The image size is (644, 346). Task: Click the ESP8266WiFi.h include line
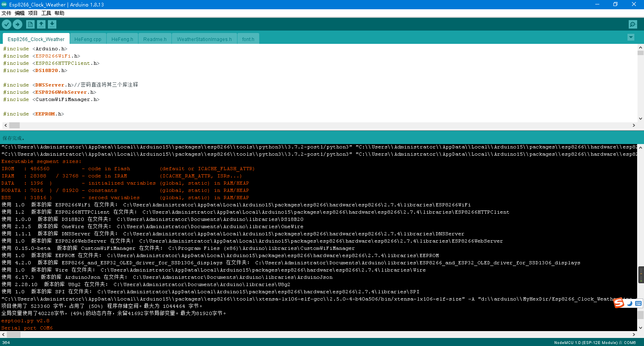pos(42,56)
